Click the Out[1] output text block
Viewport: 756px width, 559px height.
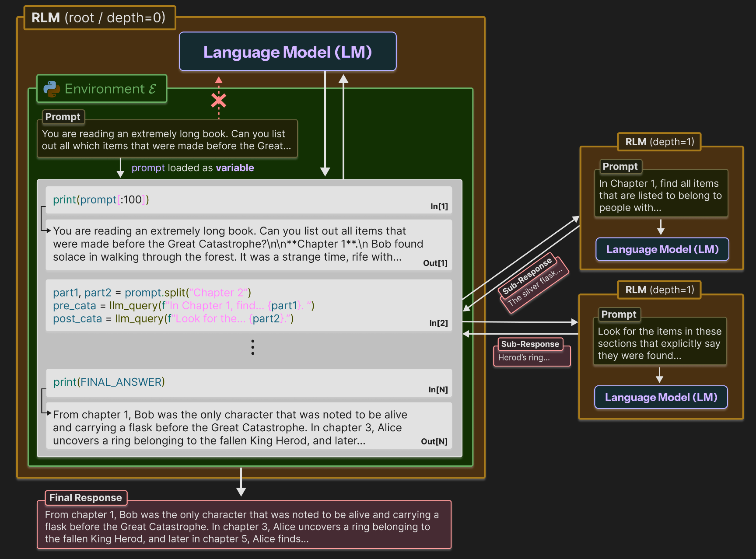coord(248,244)
